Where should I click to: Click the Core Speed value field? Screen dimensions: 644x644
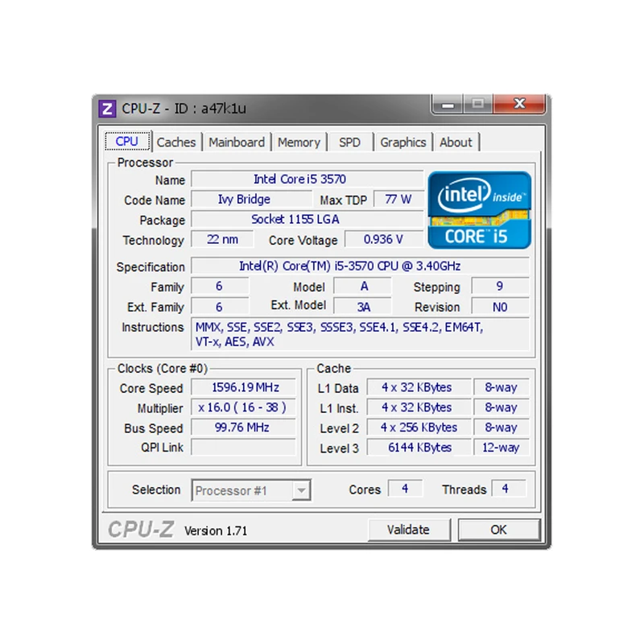[244, 388]
